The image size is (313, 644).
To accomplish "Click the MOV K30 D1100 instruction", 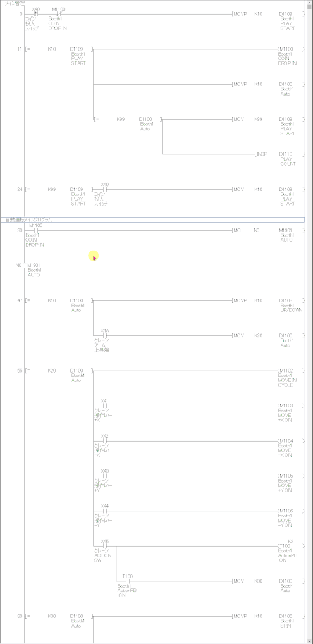I will tap(268, 581).
